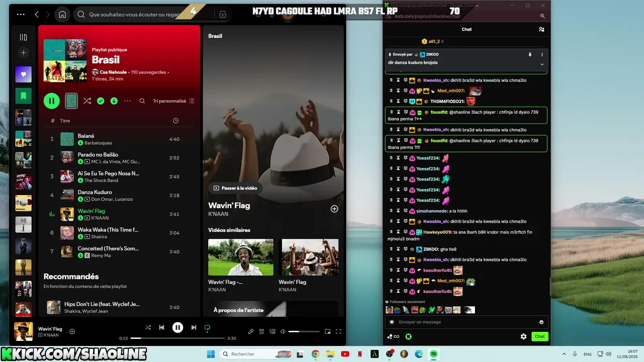
Task: Toggle shuffle for the Brasil playlist
Action: point(87,101)
